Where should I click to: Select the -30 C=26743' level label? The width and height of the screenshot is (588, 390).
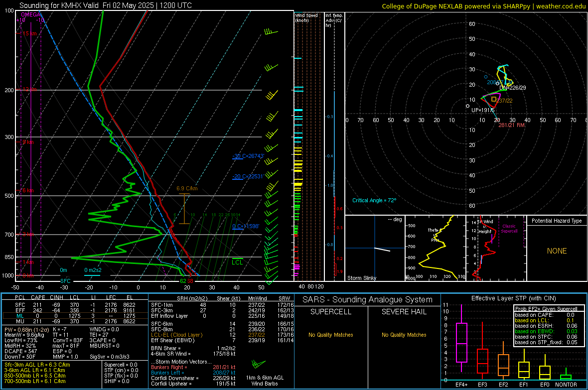[x=248, y=156]
